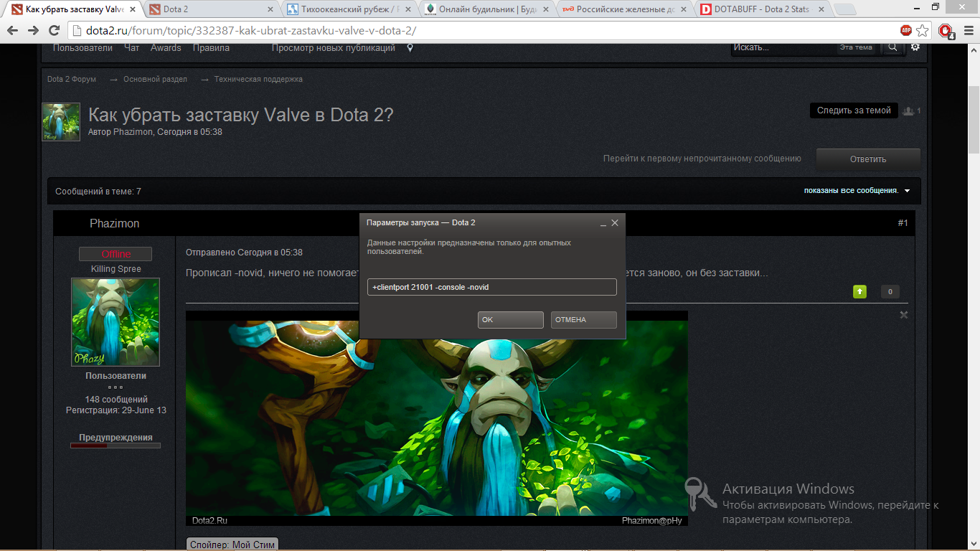Click OK in the launch options dialog
This screenshot has width=980, height=551.
(x=511, y=319)
